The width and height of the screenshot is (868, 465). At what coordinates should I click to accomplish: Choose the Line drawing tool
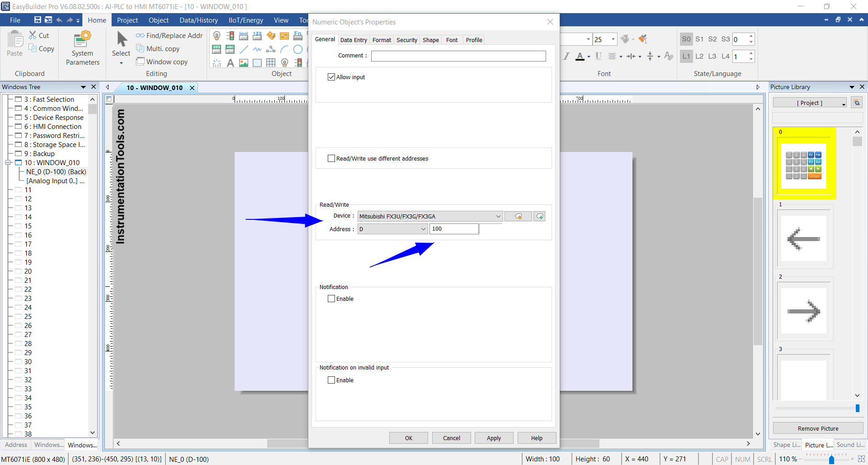pos(244,49)
